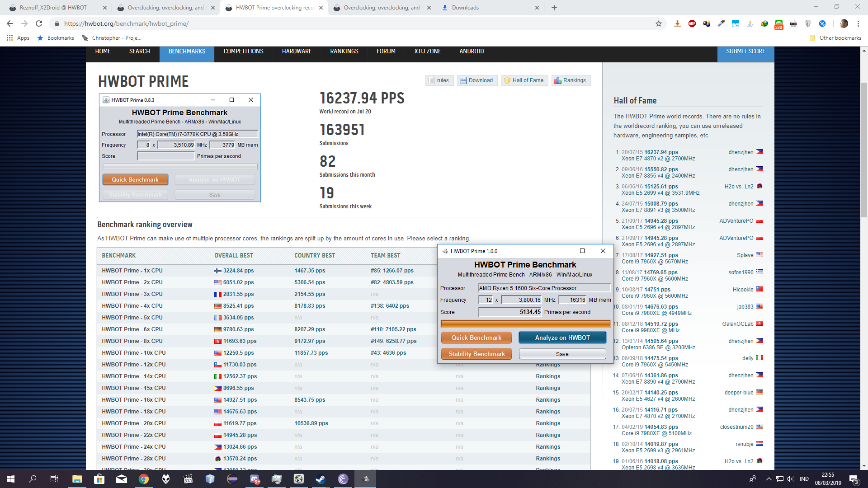Image resolution: width=868 pixels, height=488 pixels.
Task: Open COMPETITIONS in site navigation
Action: click(243, 52)
